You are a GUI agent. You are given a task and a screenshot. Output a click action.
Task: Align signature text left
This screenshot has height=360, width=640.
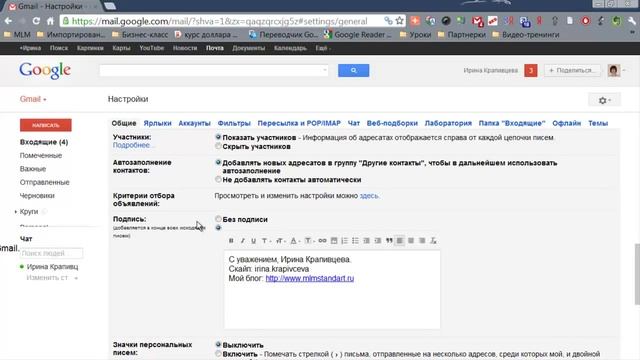point(400,241)
